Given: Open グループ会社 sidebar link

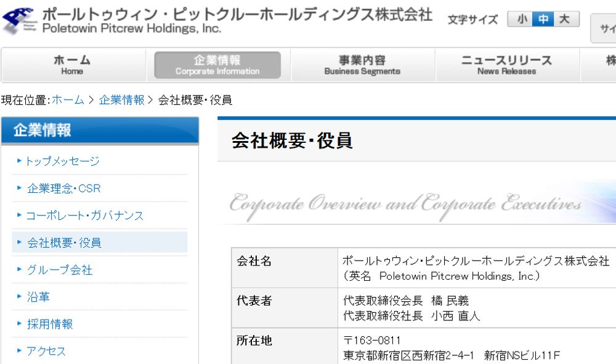Looking at the screenshot, I should pos(60,270).
